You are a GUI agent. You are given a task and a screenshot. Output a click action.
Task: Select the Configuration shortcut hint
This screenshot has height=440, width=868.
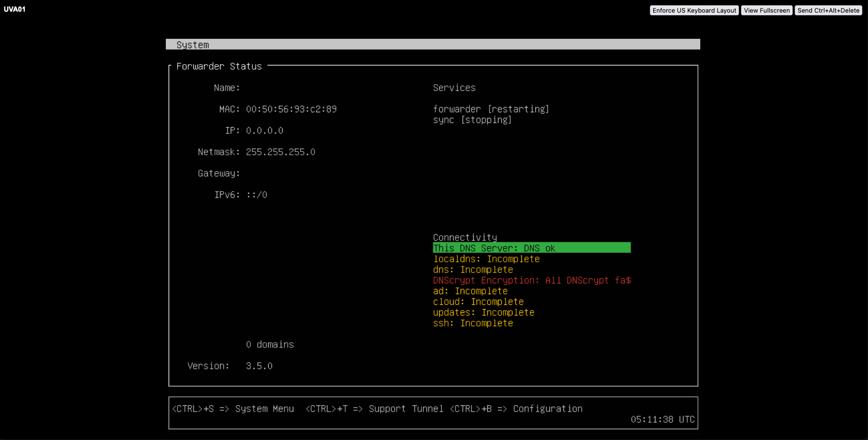click(516, 409)
